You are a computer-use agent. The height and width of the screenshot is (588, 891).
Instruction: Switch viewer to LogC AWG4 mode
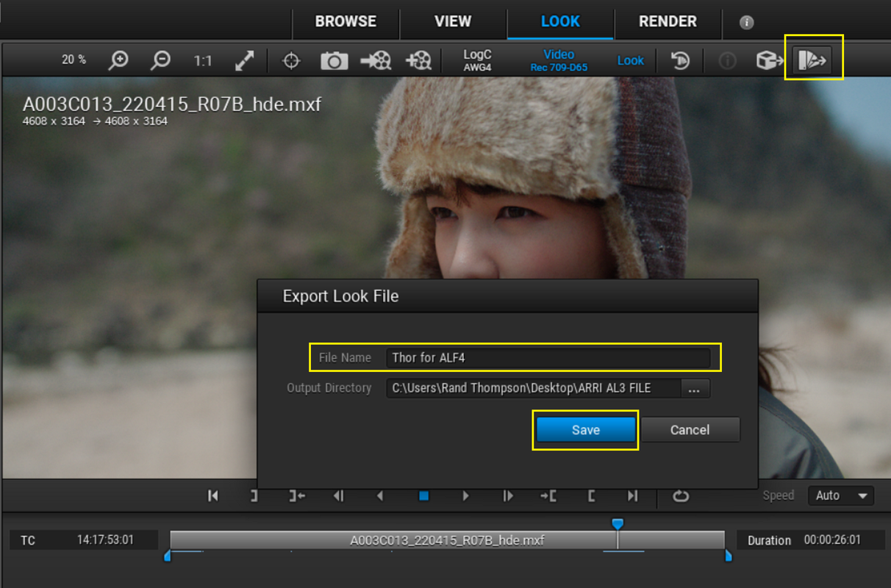[478, 60]
